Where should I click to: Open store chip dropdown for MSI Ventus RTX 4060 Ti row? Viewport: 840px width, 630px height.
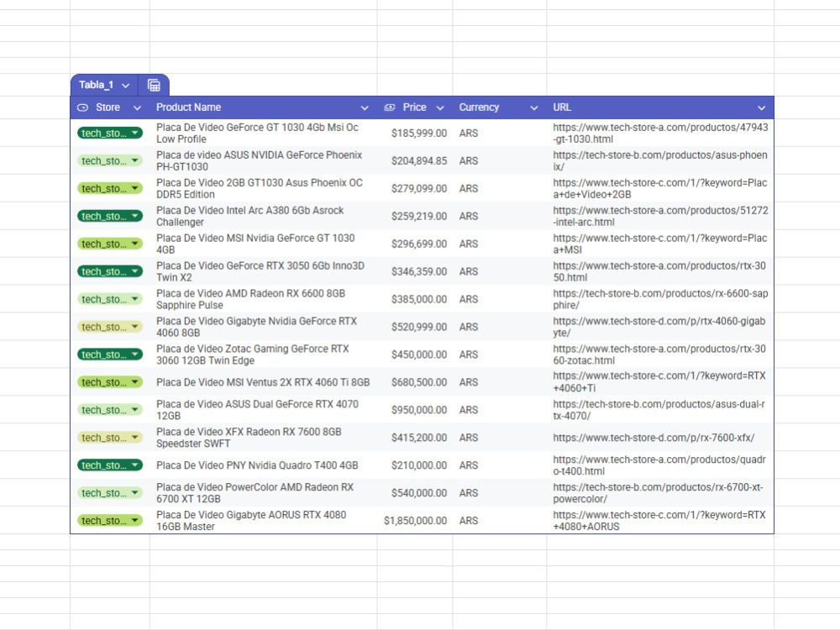coord(135,382)
